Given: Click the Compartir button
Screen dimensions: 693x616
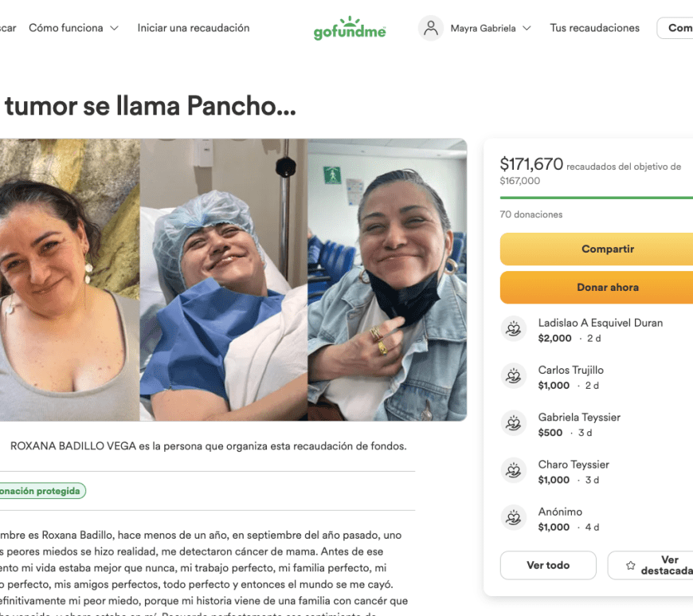Looking at the screenshot, I should (597, 249).
